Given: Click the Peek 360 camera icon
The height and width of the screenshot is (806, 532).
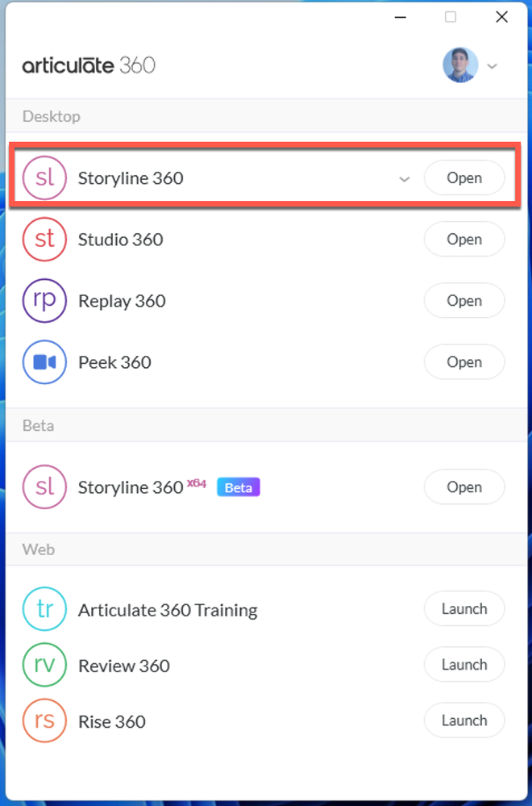Looking at the screenshot, I should coord(44,362).
